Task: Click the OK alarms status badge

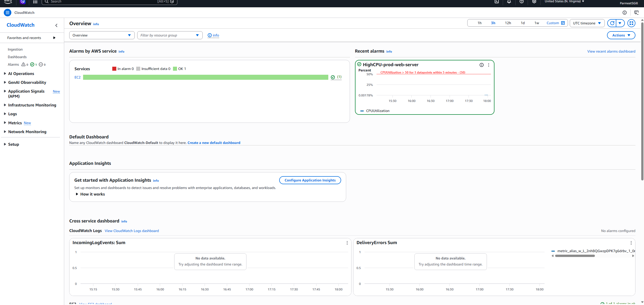Action: [33, 64]
